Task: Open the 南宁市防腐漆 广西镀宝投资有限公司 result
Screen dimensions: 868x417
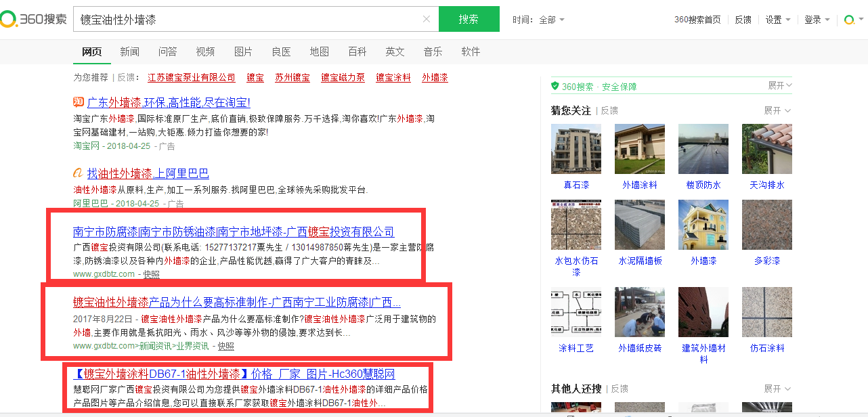Action: point(234,232)
